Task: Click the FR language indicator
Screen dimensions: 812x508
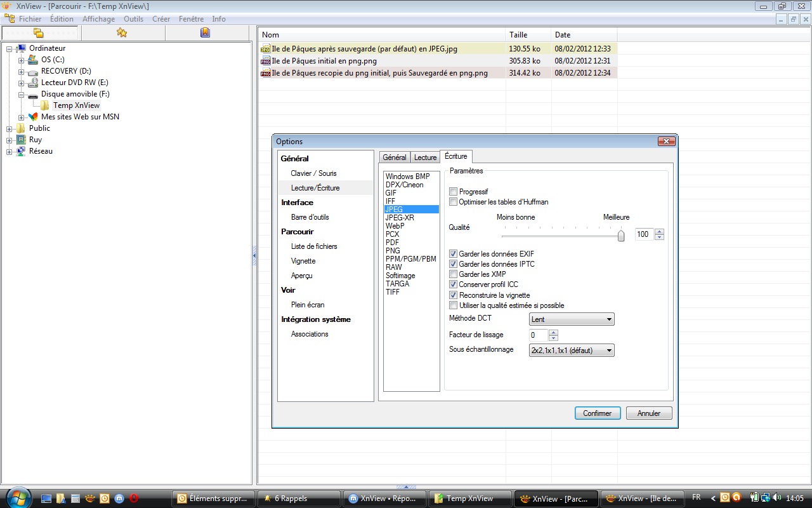Action: (x=697, y=498)
